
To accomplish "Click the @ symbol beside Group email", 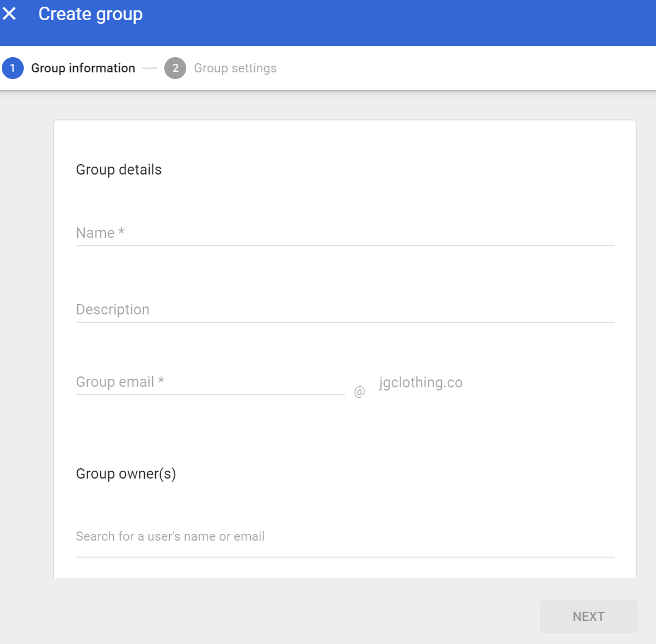I will tap(360, 392).
